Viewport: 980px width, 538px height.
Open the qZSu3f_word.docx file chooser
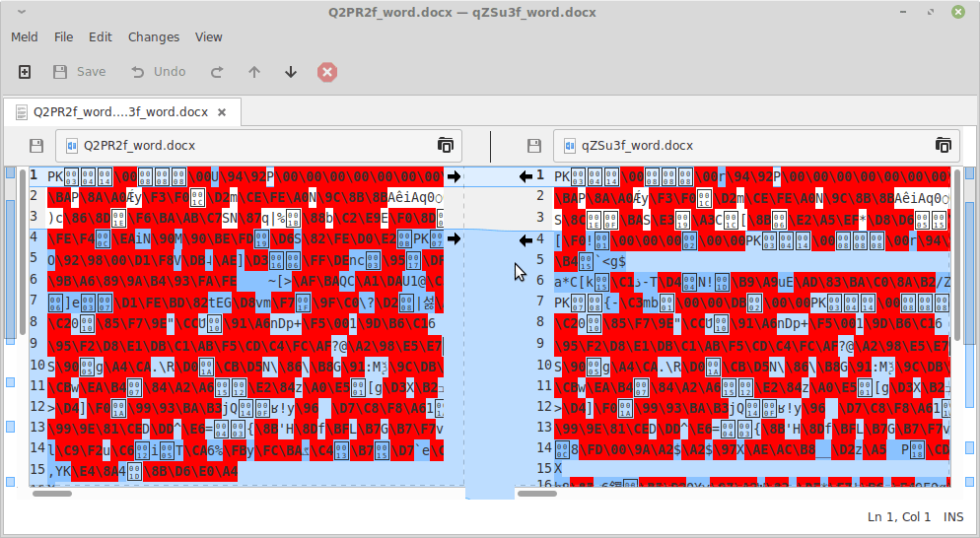pos(756,146)
